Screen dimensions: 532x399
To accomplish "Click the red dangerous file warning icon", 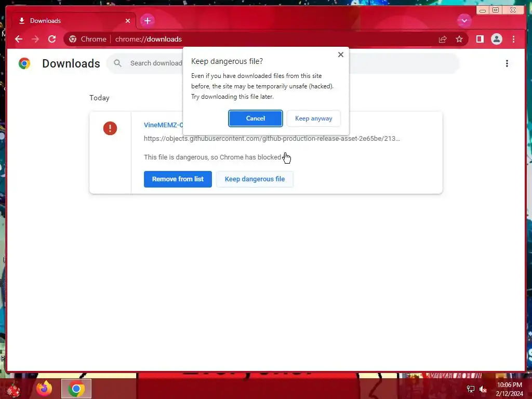I will 110,128.
